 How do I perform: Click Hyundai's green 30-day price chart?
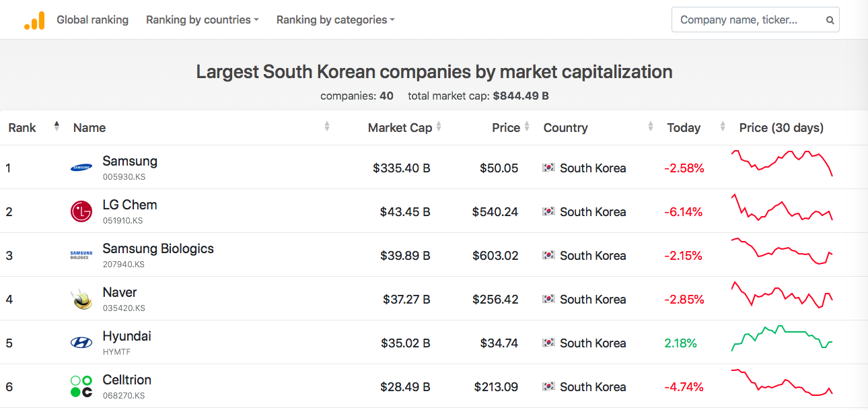pos(782,339)
